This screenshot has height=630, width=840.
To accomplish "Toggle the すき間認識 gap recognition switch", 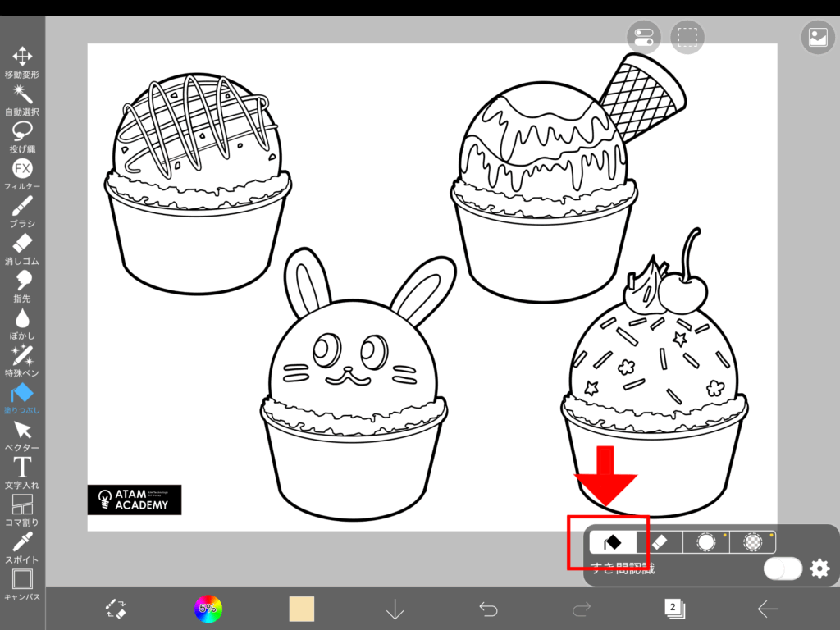I will click(782, 568).
